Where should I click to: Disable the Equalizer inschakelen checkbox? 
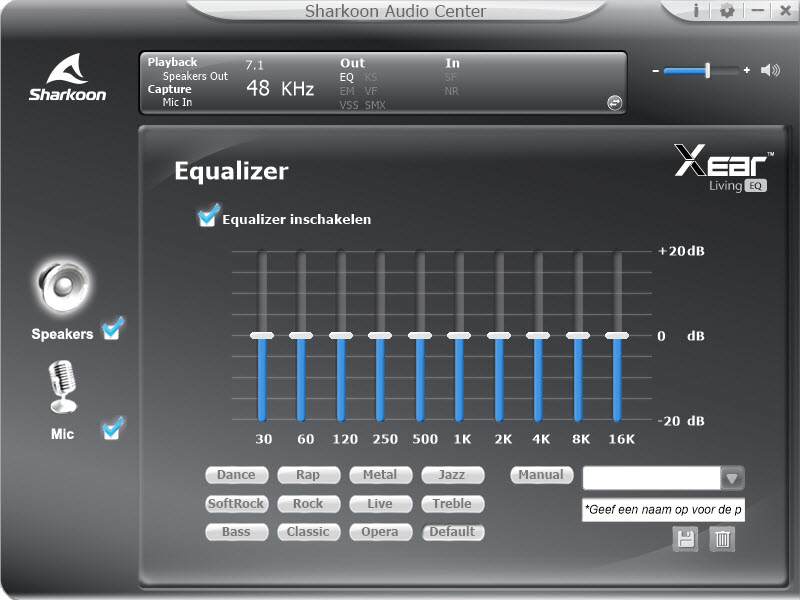click(209, 217)
